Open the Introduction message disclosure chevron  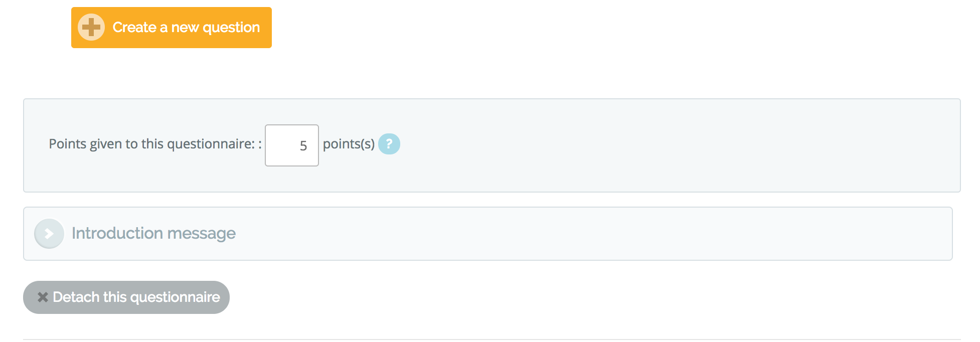click(x=49, y=234)
